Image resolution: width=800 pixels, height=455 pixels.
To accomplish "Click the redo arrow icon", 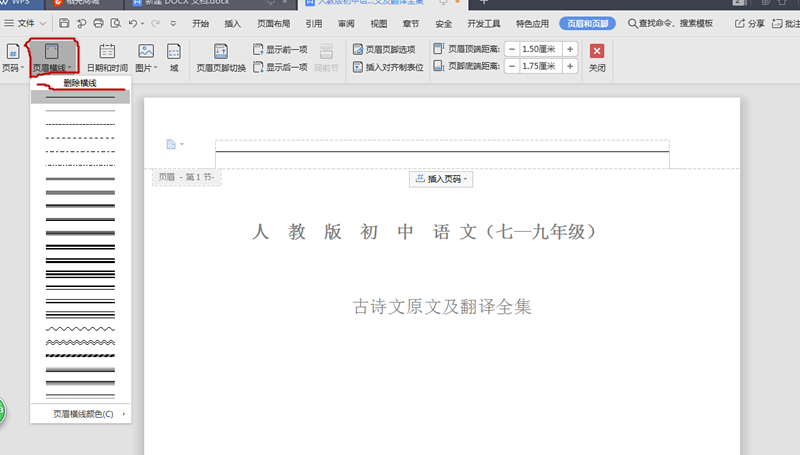I will pyautogui.click(x=156, y=23).
